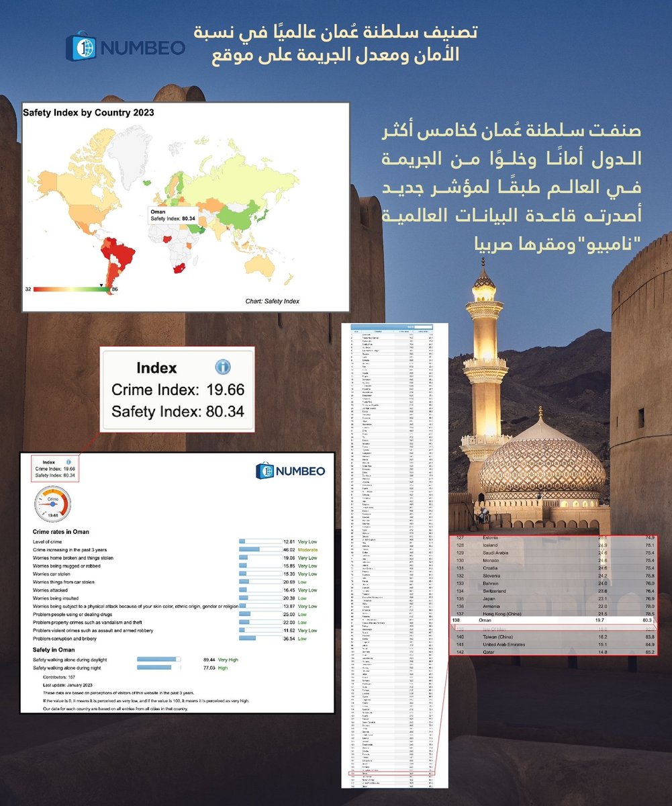Click the 'Worries being insulted' row label
Screen dimensions: 672x806
(57, 598)
